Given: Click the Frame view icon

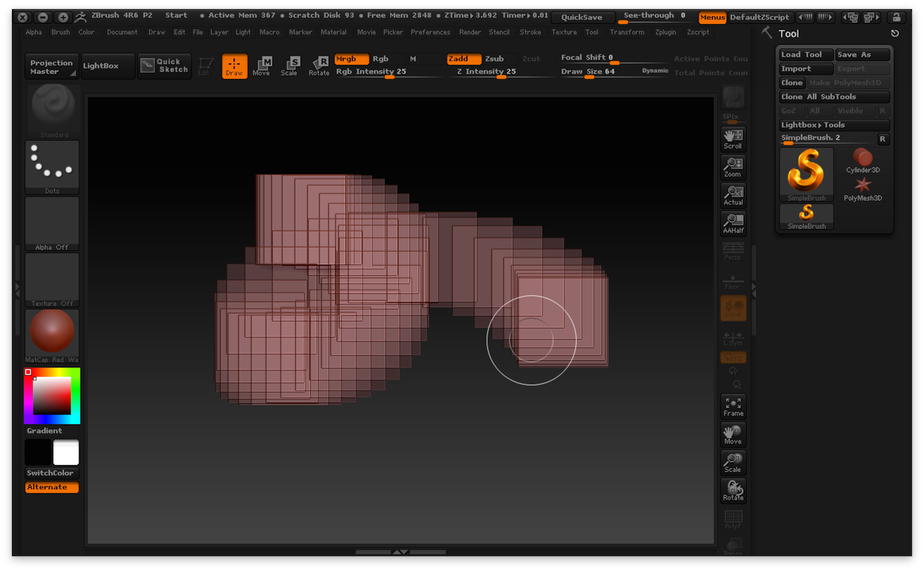Looking at the screenshot, I should pyautogui.click(x=733, y=406).
